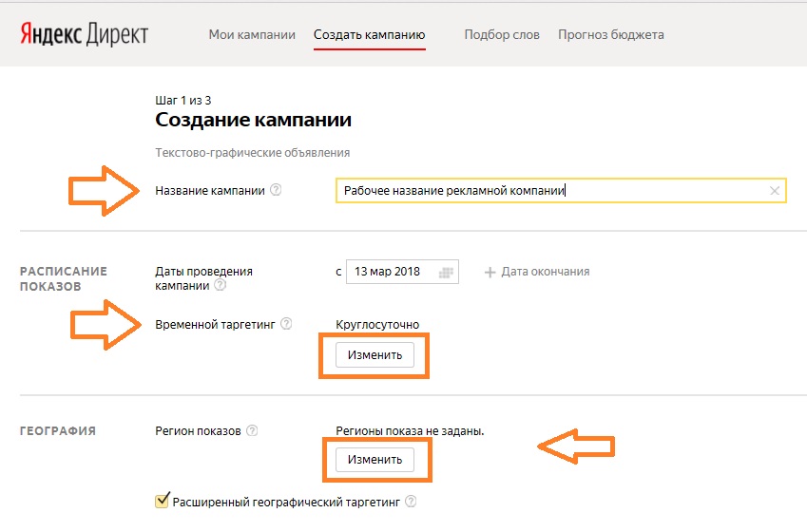Image resolution: width=807 pixels, height=532 pixels.
Task: Open the start date picker 13 мар 2018
Action: point(402,272)
